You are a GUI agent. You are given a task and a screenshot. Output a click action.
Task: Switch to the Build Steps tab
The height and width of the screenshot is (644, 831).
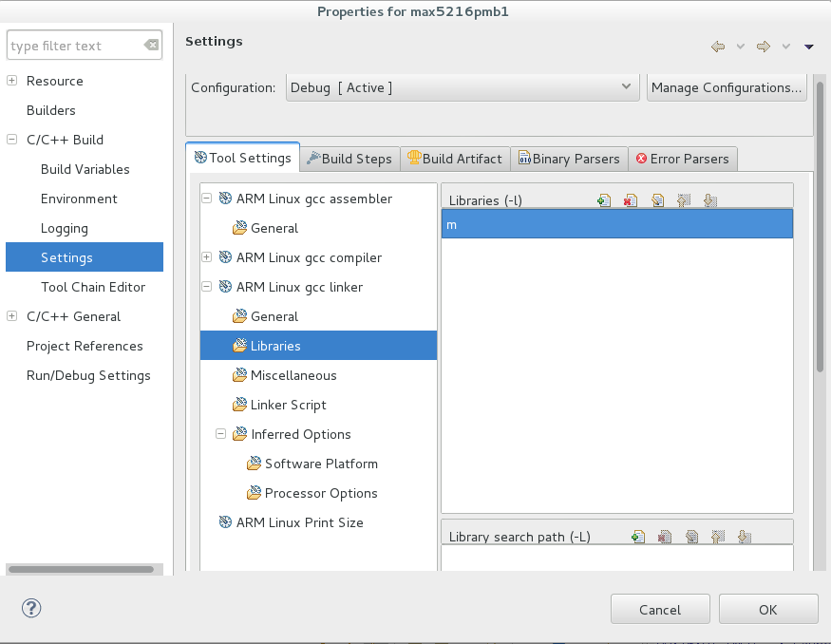point(349,158)
